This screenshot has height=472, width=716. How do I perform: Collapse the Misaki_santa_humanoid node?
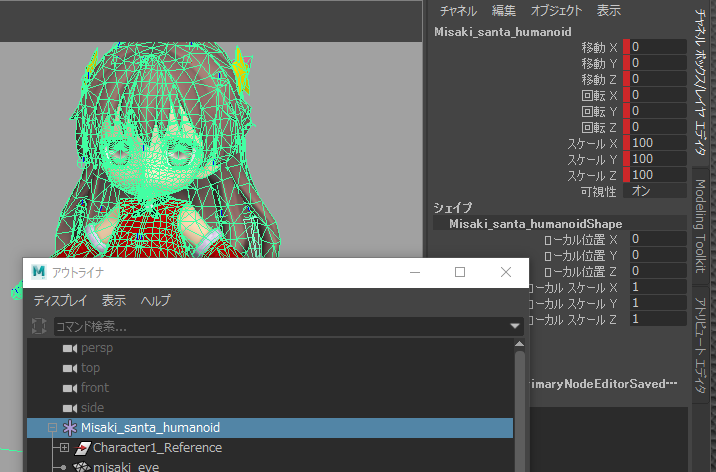coord(53,428)
